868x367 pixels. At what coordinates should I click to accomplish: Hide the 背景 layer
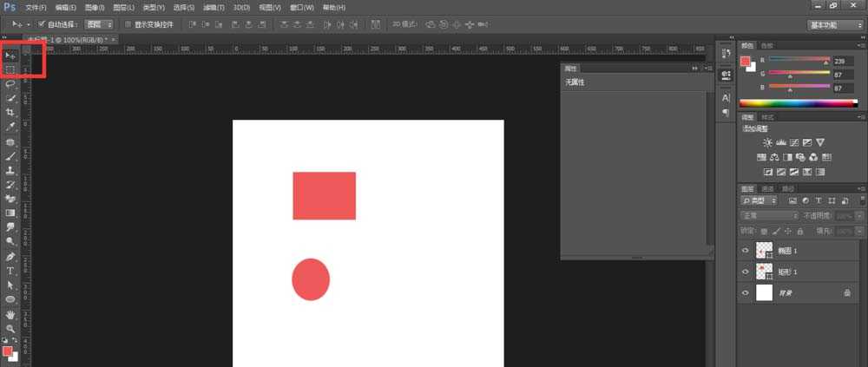coord(746,293)
